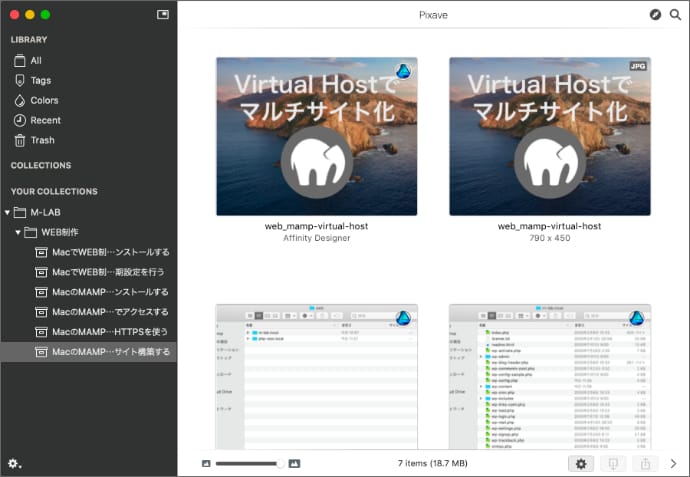
Task: Show the Colors library view
Action: 44,101
